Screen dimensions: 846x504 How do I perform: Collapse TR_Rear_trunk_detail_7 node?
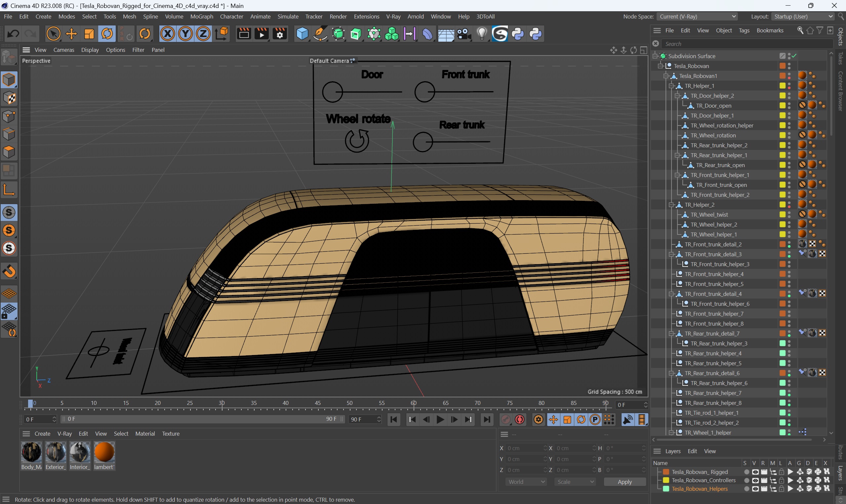click(671, 334)
